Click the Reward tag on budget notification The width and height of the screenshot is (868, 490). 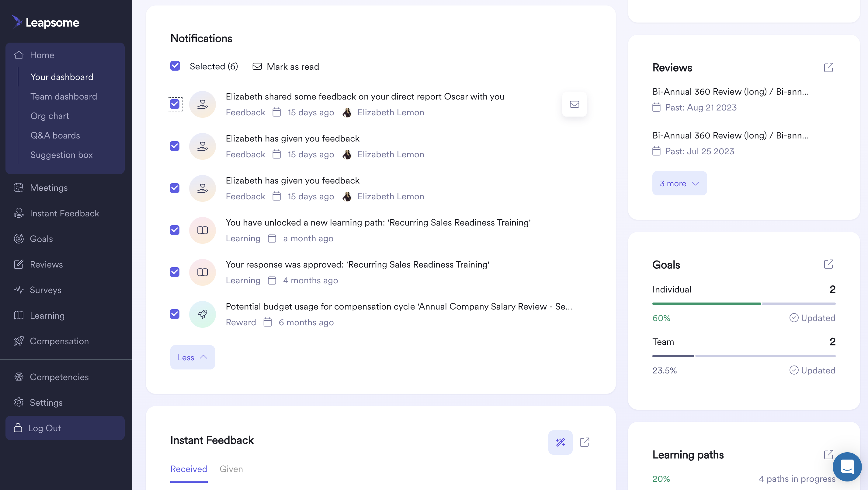(241, 322)
